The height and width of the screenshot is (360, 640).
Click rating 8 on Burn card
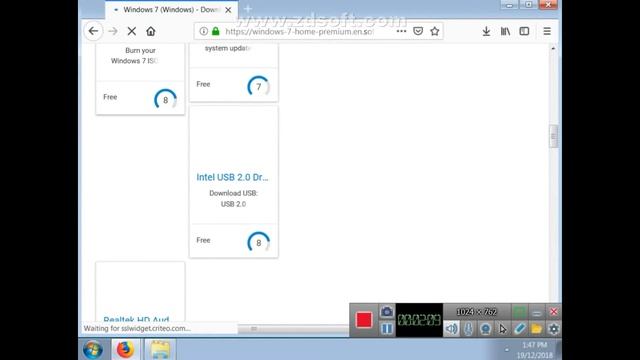tap(165, 100)
